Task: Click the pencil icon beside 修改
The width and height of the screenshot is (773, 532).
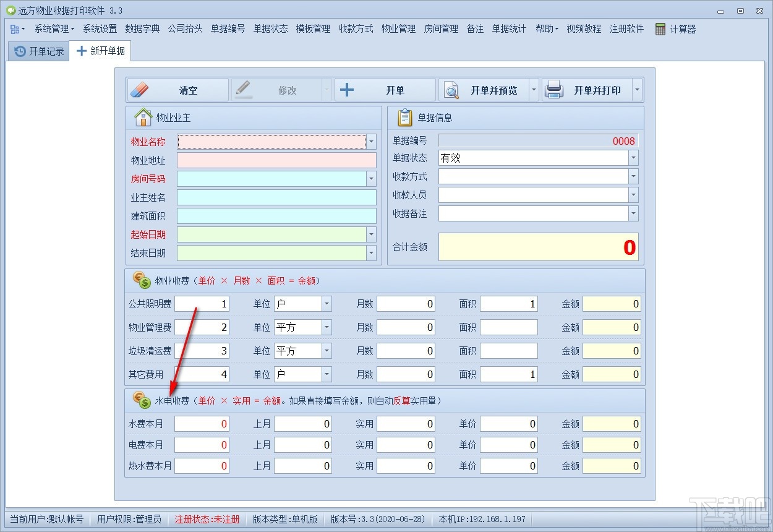Action: point(244,89)
